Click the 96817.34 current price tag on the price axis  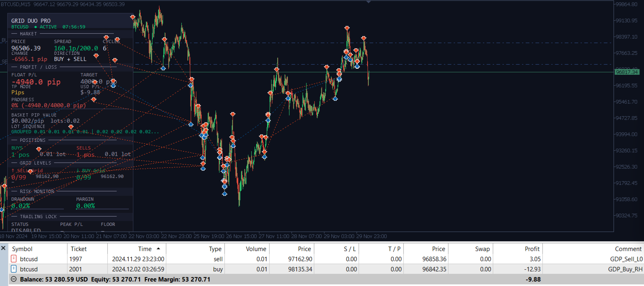pos(627,72)
